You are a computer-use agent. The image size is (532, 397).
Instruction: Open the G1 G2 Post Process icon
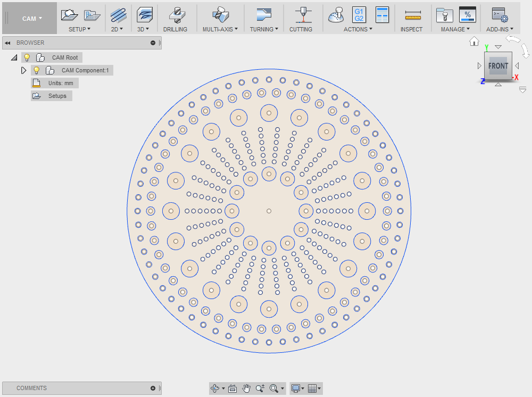point(359,14)
